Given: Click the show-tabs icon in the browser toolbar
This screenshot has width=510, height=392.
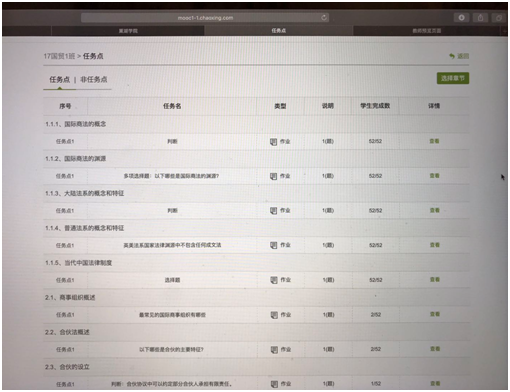Looking at the screenshot, I should pyautogui.click(x=499, y=18).
